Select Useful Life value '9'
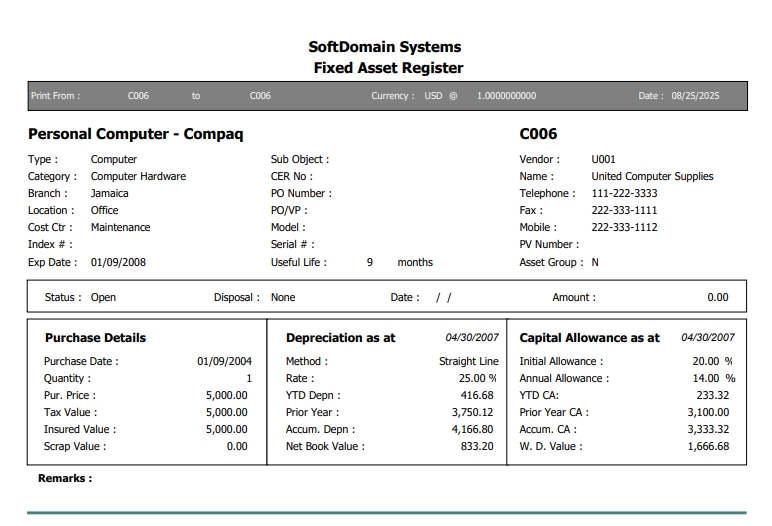 [370, 263]
